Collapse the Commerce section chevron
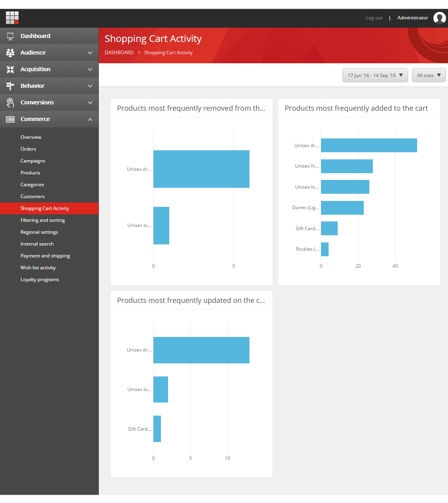The height and width of the screenshot is (503, 448). pyautogui.click(x=90, y=119)
